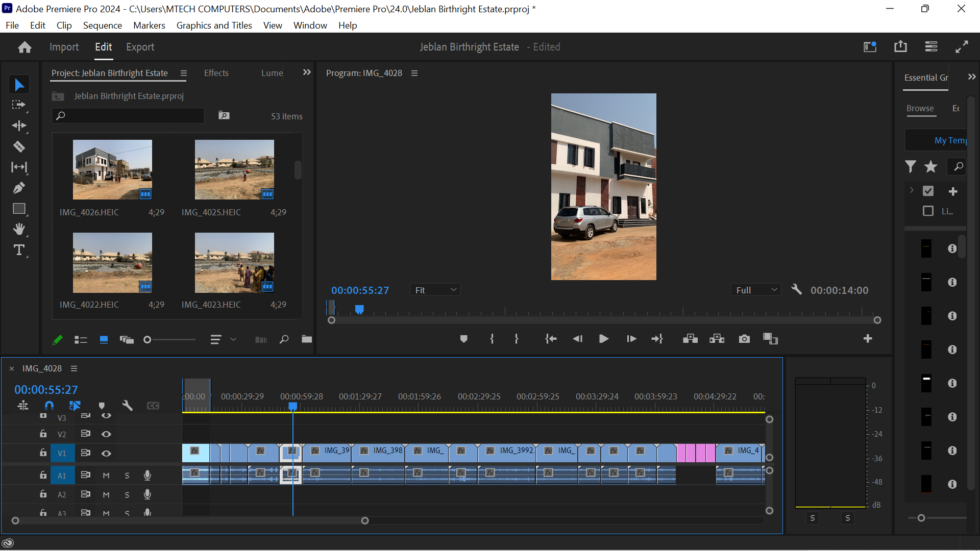Enable voice-over record on A1
The height and width of the screenshot is (551, 980).
[147, 475]
